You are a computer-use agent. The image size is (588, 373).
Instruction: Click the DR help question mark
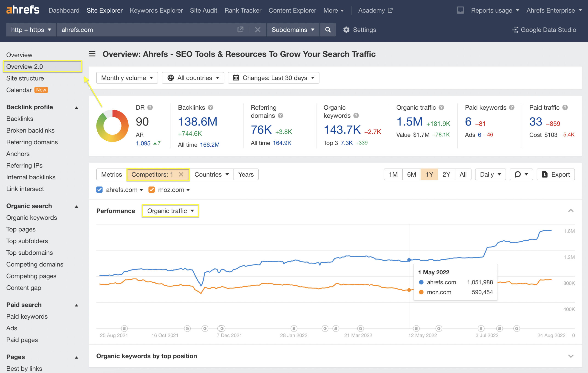click(x=150, y=107)
